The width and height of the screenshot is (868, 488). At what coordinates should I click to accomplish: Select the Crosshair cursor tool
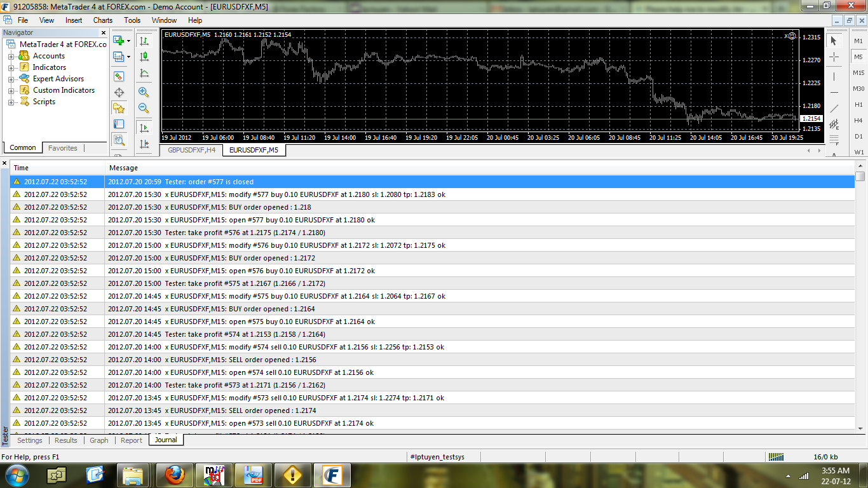[834, 57]
